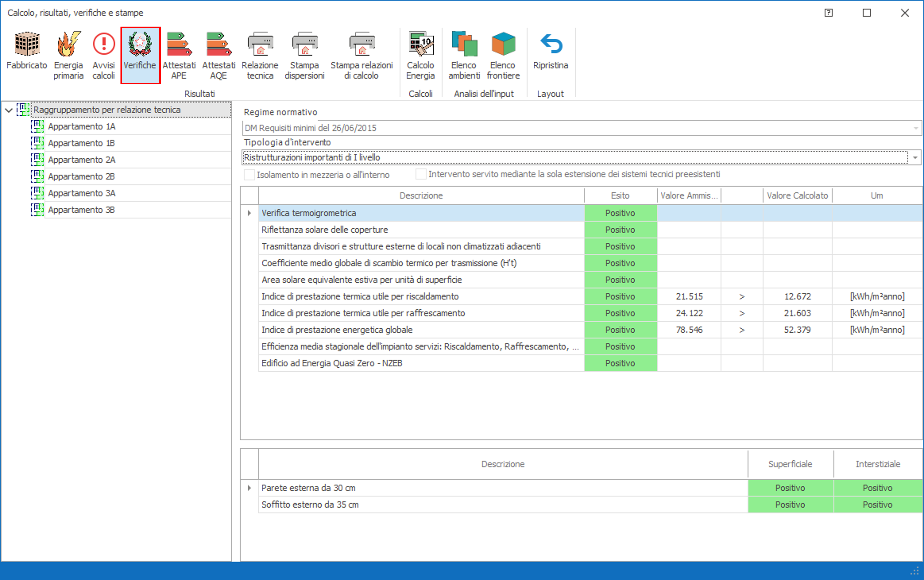Collapse the Raggruppamento per relazione tecnica tree
Screen dimensions: 924x580
[x=9, y=110]
